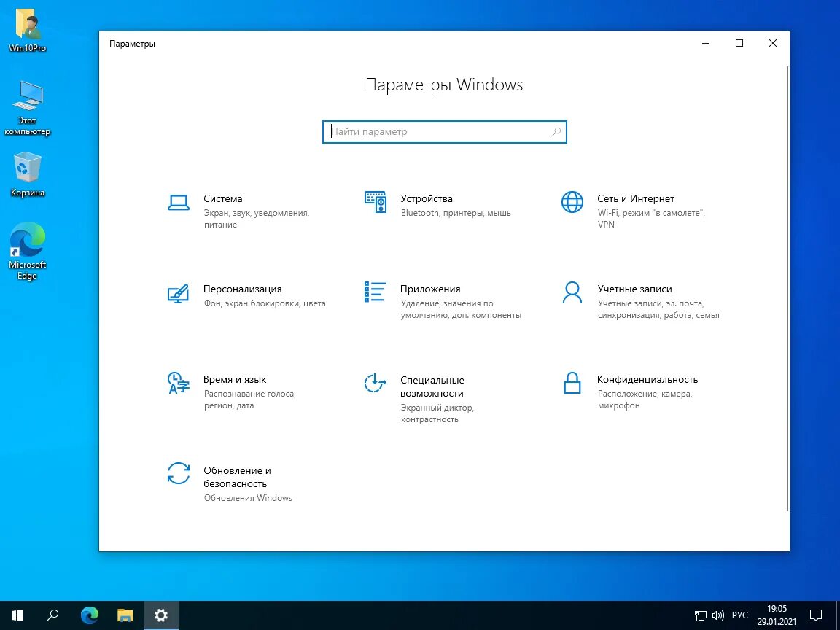840x630 pixels.
Task: Click the Удаление, значения по умолчанию description
Action: (x=461, y=309)
